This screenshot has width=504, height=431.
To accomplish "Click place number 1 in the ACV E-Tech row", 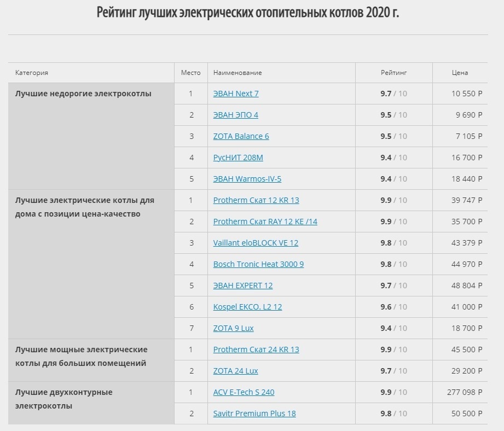I will tap(190, 392).
